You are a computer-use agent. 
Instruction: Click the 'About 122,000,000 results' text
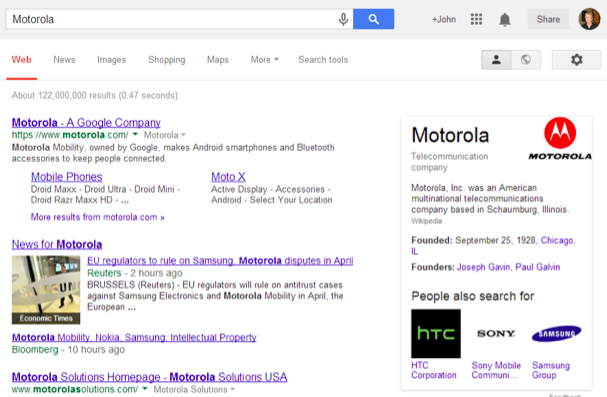pos(94,95)
